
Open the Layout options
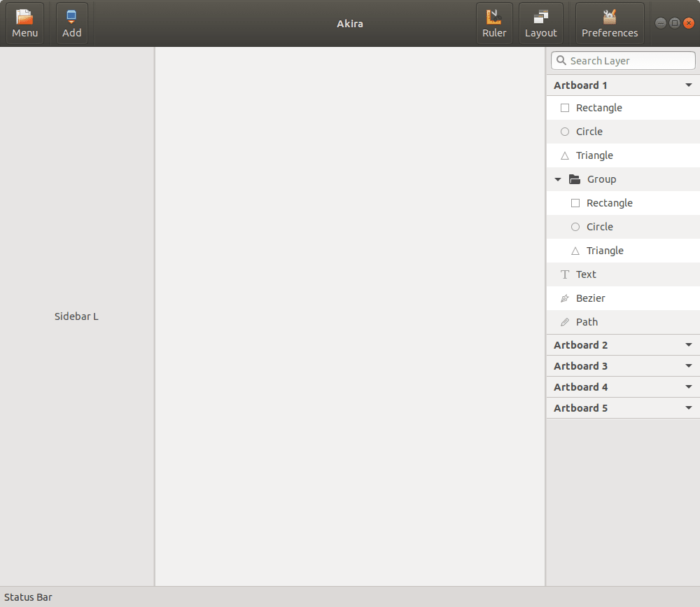coord(540,23)
